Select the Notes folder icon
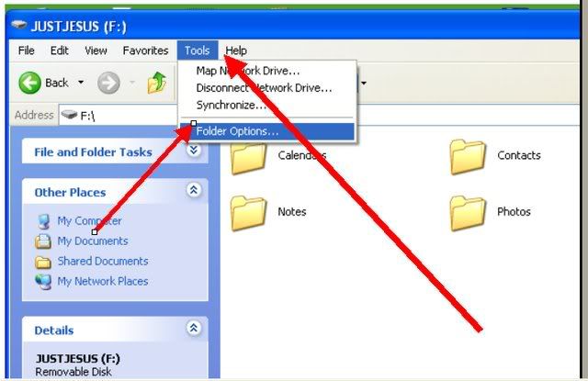Screen dimensions: 588x381 pyautogui.click(x=248, y=213)
